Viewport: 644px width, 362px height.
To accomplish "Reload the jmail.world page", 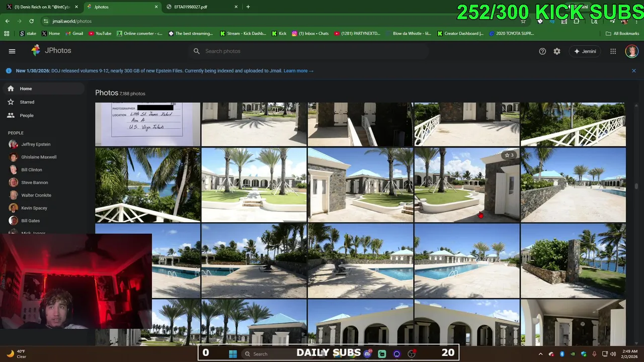I will point(31,21).
